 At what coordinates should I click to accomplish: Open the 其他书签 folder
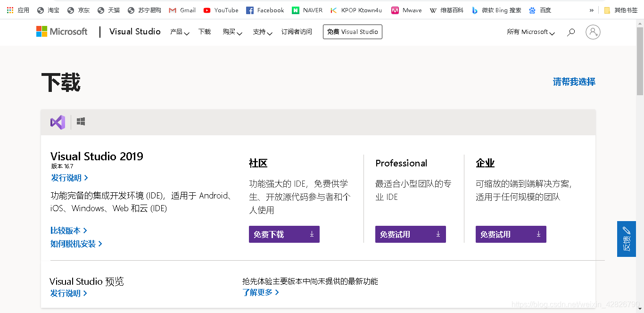click(x=620, y=10)
